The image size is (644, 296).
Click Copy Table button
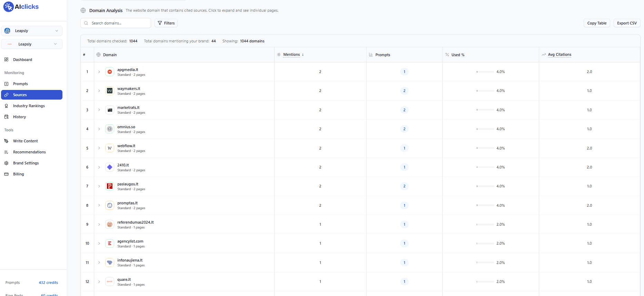tap(597, 23)
